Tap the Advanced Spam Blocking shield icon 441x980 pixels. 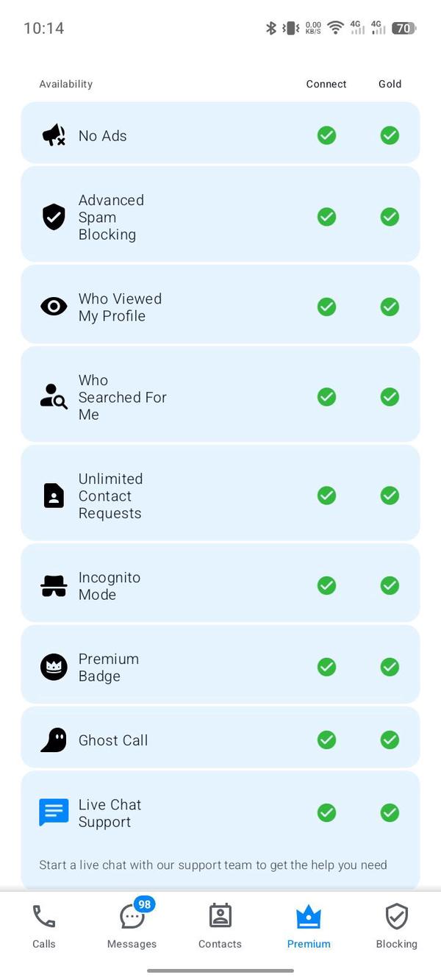click(x=54, y=217)
